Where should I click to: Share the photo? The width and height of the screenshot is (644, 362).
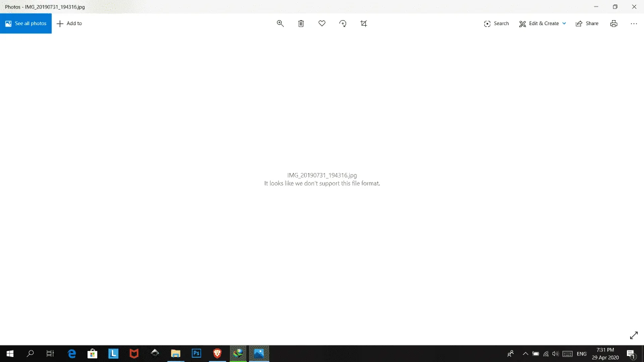tap(587, 24)
